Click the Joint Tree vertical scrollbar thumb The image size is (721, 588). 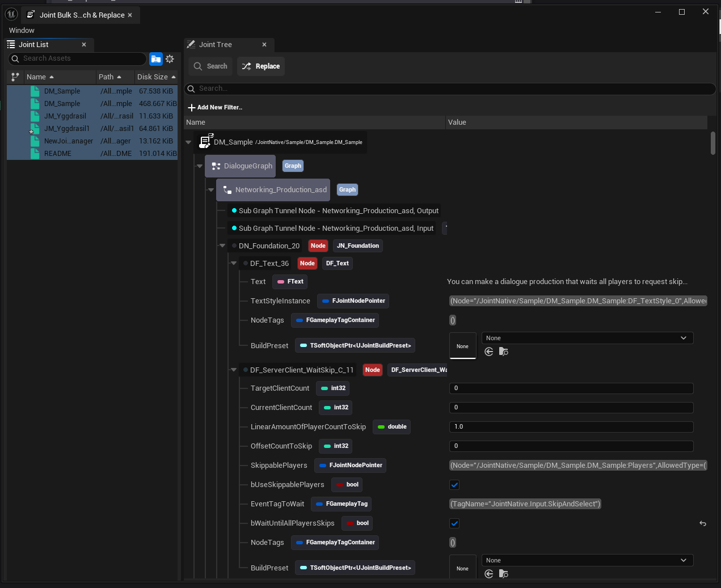tap(712, 143)
